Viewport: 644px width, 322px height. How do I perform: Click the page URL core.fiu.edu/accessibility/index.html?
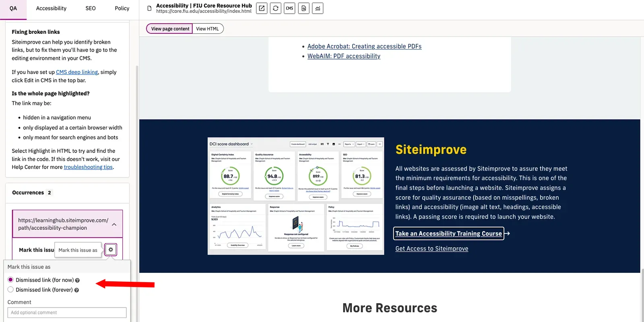(204, 11)
